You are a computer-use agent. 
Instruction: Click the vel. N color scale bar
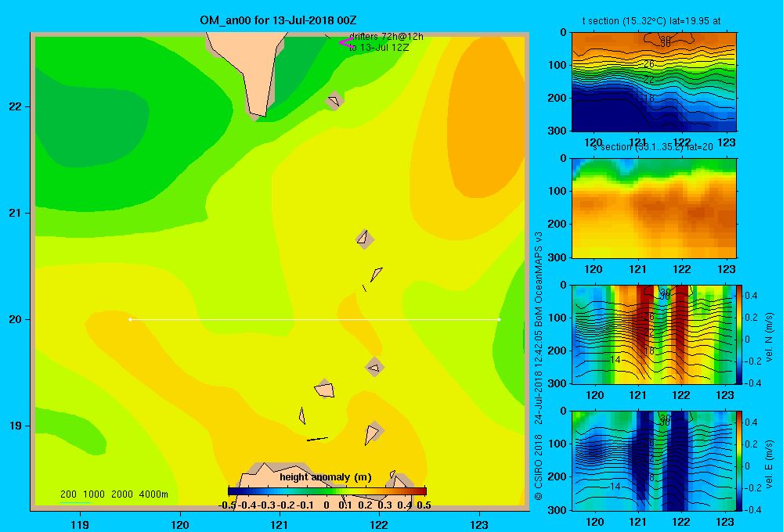(x=739, y=334)
